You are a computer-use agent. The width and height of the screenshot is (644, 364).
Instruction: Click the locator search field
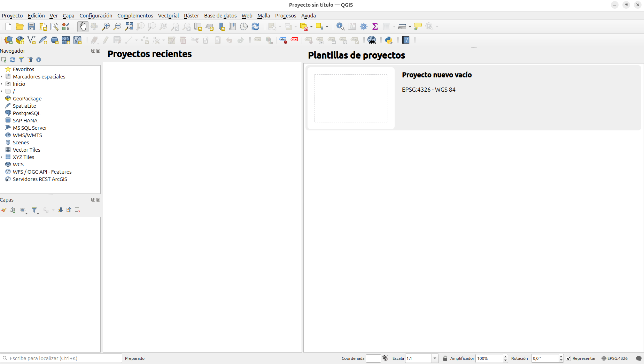(x=61, y=358)
